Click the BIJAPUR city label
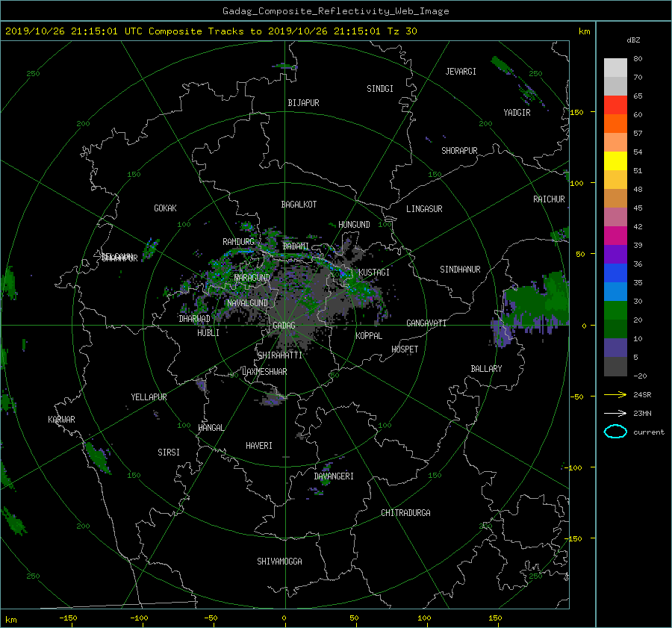Screen dimensions: 672x628 pos(303,103)
